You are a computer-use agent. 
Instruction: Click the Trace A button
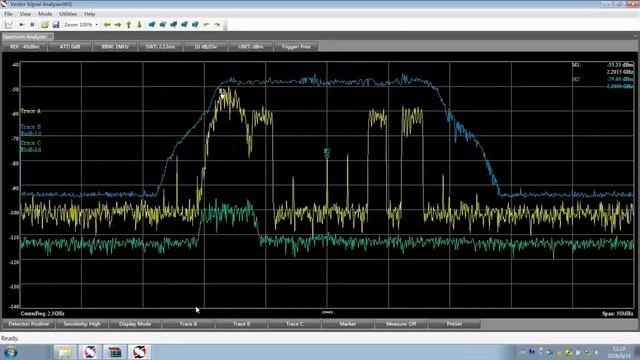pos(188,324)
